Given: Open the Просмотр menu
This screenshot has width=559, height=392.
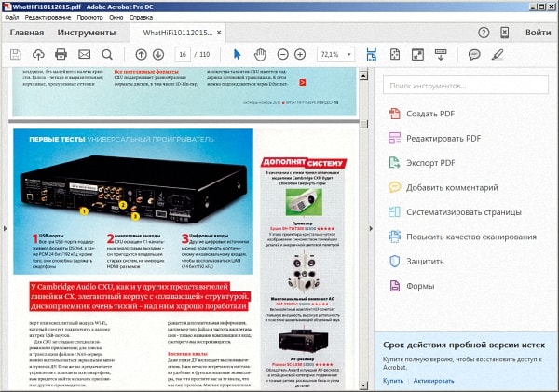Looking at the screenshot, I should pyautogui.click(x=89, y=17).
